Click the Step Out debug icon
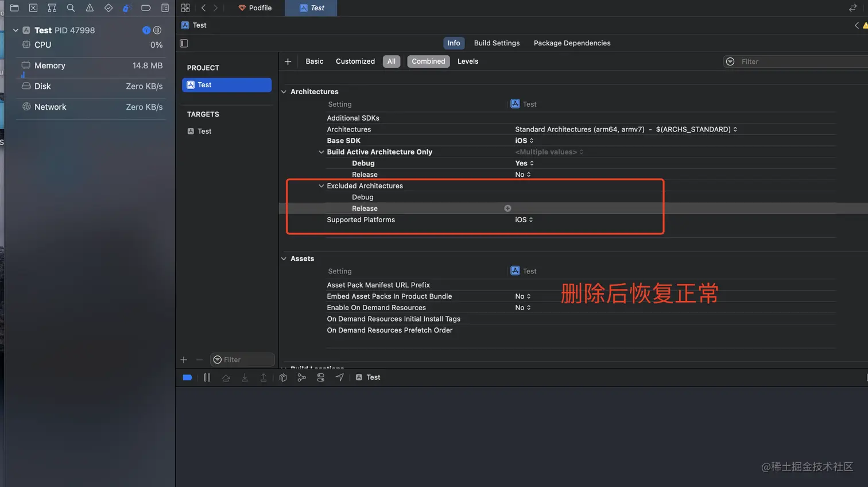Viewport: 868px width, 487px height. pyautogui.click(x=263, y=377)
